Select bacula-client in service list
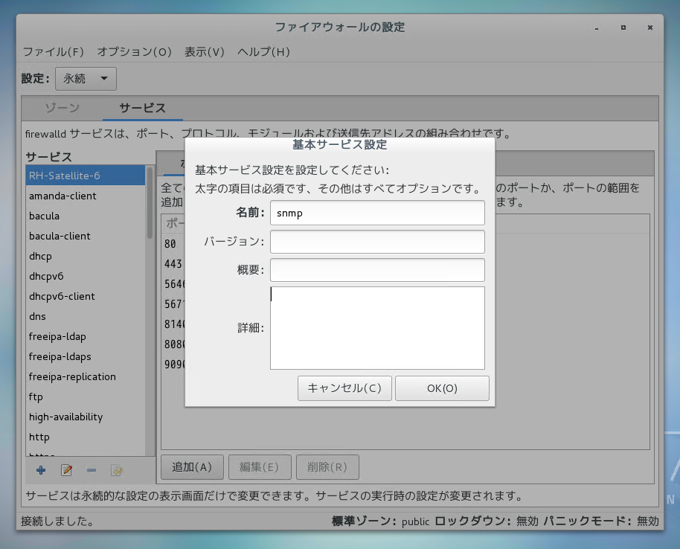This screenshot has width=680, height=549. pyautogui.click(x=85, y=236)
